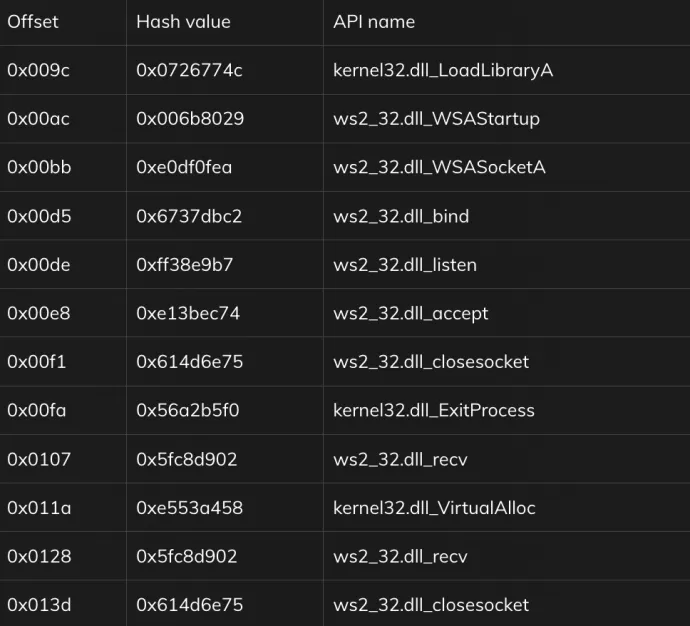Select offset 0x00de cell
This screenshot has width=690, height=626.
click(x=39, y=265)
